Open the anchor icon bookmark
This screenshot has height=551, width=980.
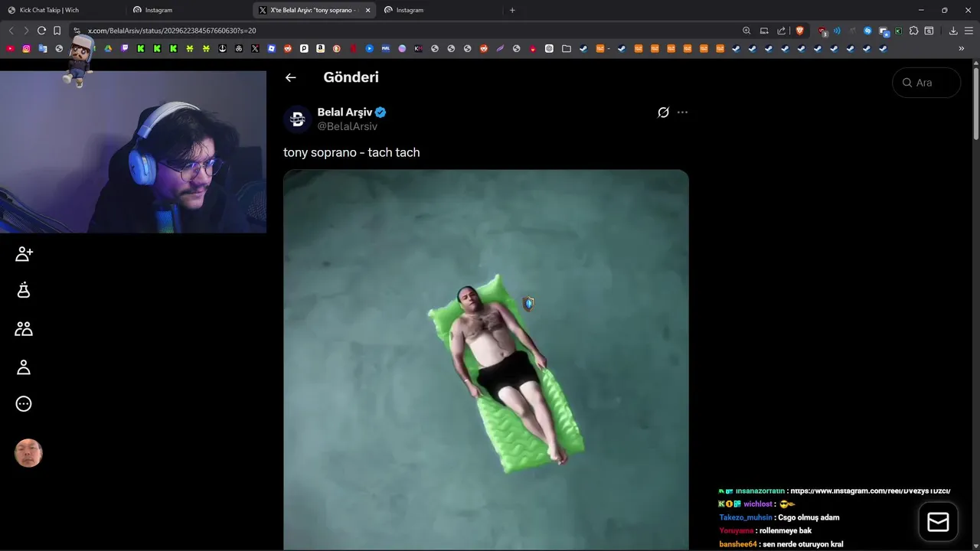coord(223,48)
